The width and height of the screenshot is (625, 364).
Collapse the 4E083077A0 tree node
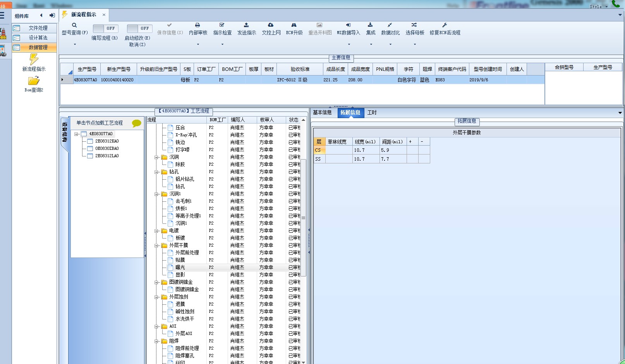(x=76, y=134)
